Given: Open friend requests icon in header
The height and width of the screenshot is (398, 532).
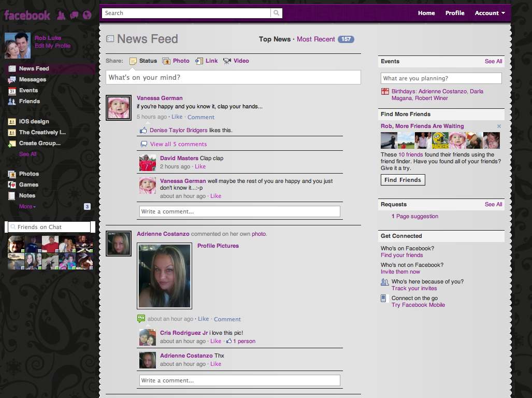Looking at the screenshot, I should (61, 15).
